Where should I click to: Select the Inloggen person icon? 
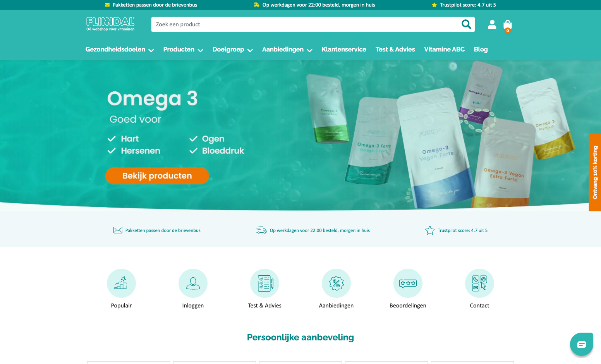click(193, 283)
